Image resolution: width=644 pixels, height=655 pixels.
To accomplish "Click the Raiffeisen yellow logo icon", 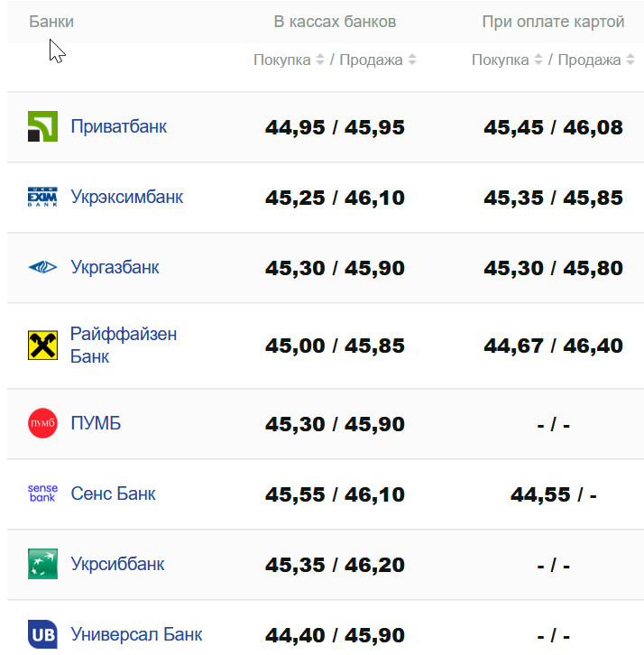I will tap(42, 346).
